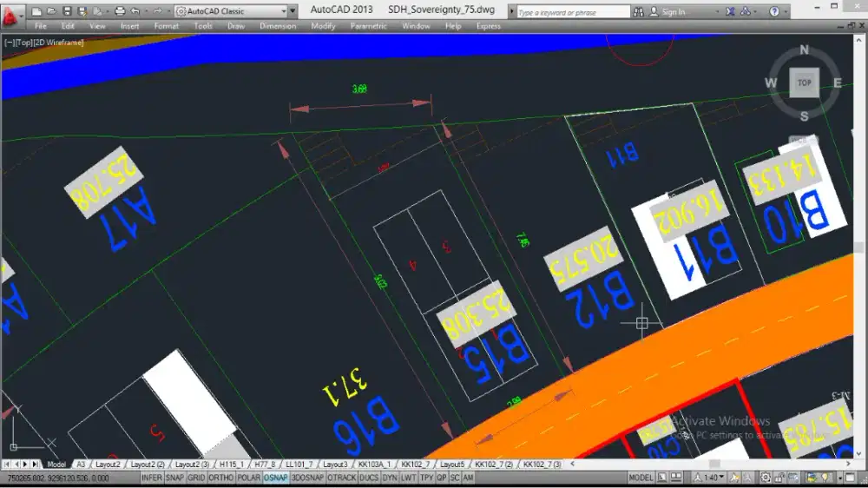The image size is (868, 488).
Task: Click the TOP face of the ViewCube
Action: pos(804,82)
